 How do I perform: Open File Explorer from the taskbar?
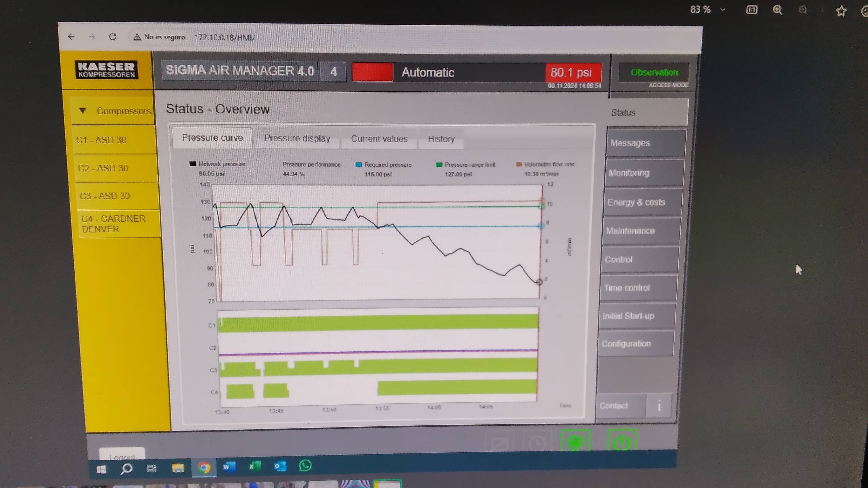tap(178, 468)
